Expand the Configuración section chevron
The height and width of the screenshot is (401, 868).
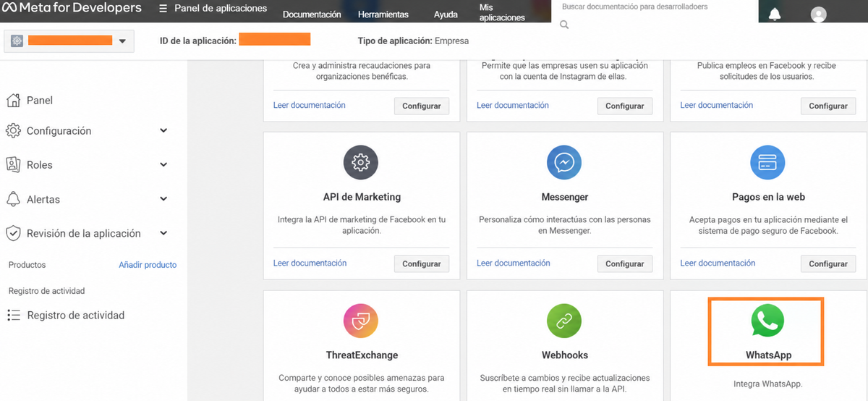(163, 131)
